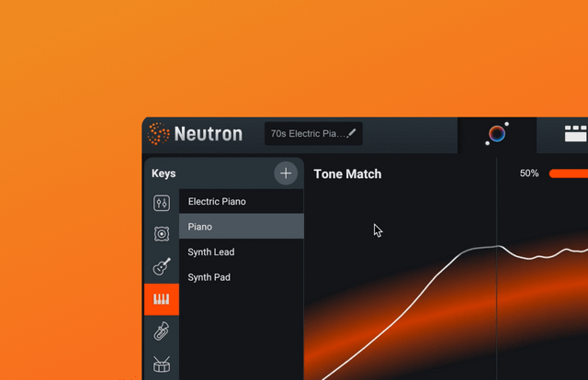The height and width of the screenshot is (380, 588).
Task: Select the Keys piano keyboard category icon
Action: [162, 299]
